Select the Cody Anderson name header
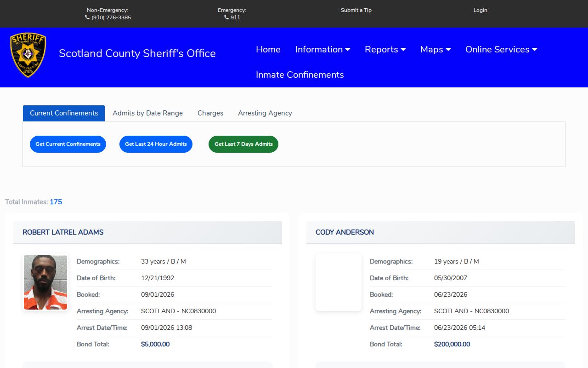 pyautogui.click(x=441, y=232)
